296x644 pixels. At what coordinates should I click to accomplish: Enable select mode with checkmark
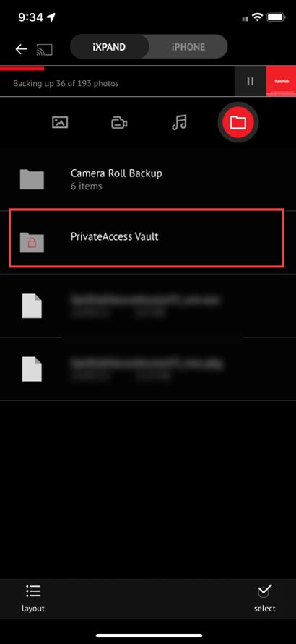pos(264,598)
